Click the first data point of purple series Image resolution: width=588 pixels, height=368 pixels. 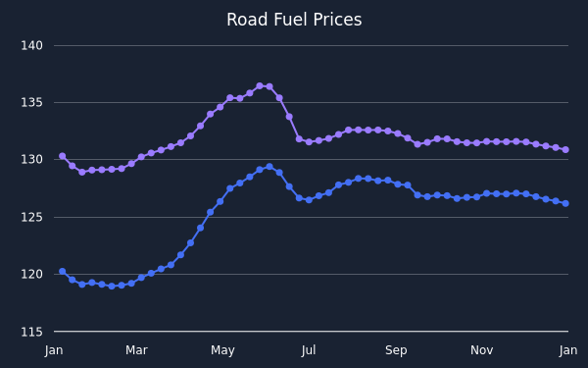click(x=63, y=156)
